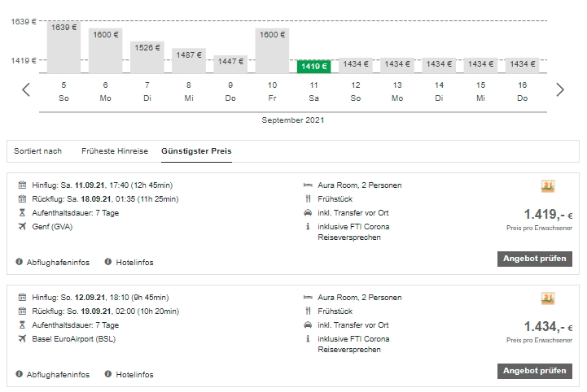
Task: Open Abflughafeninfos for the Genf offer
Action: coord(58,262)
